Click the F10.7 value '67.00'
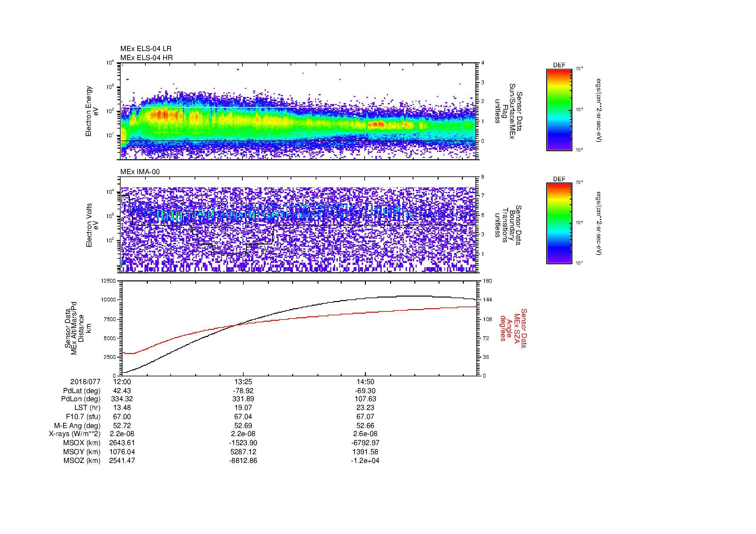 [122, 417]
